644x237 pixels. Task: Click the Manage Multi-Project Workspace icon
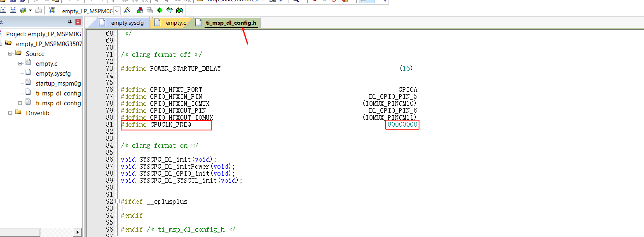pyautogui.click(x=150, y=10)
